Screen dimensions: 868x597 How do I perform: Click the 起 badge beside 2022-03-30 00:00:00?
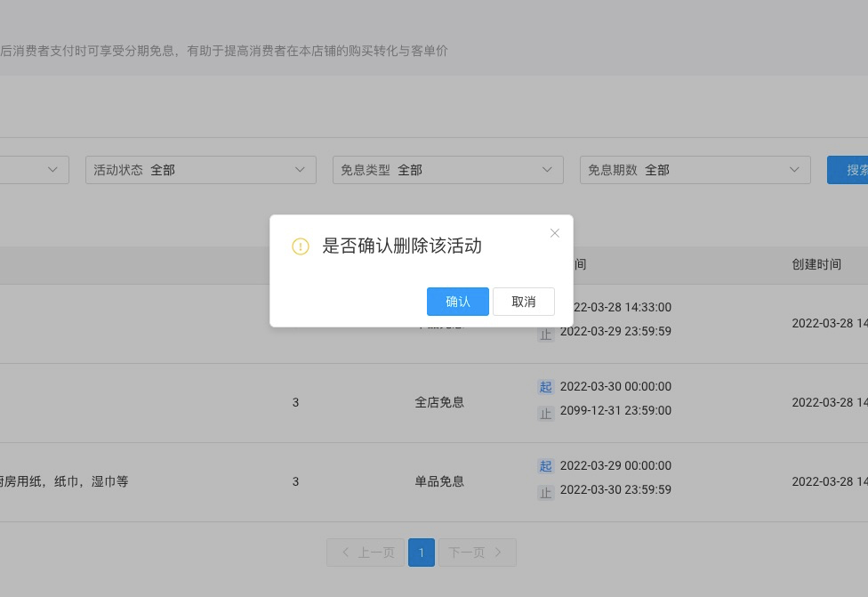point(545,387)
